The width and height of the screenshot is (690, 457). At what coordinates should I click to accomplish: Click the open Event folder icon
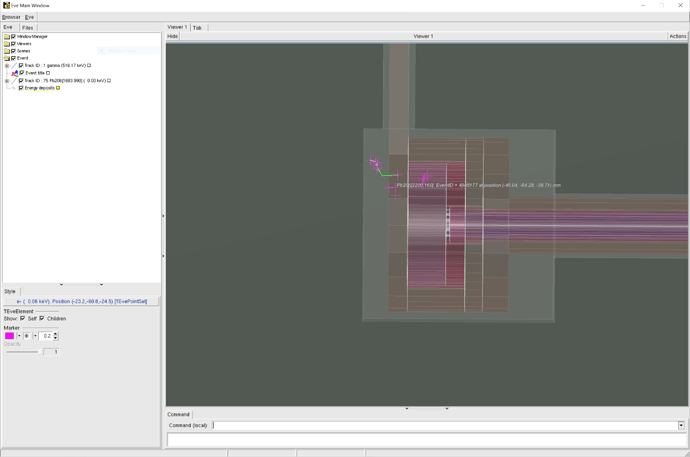(x=7, y=58)
